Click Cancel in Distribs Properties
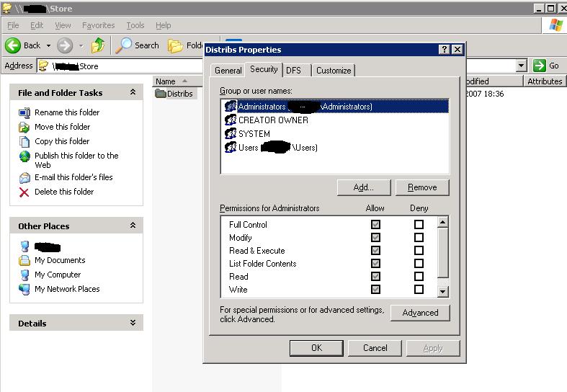 [x=375, y=348]
